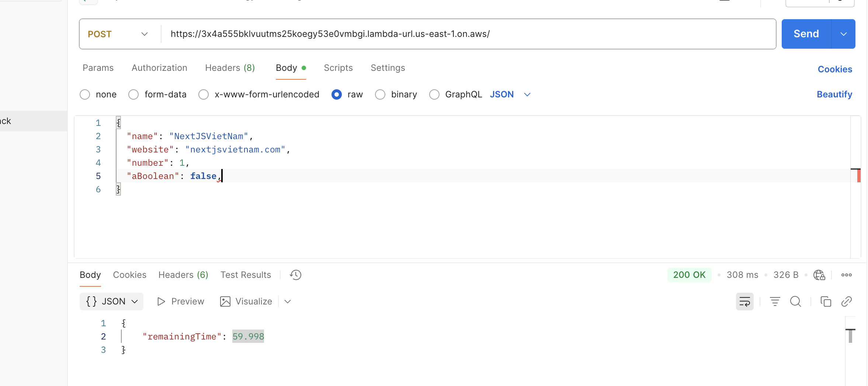
Task: Choose form-data body type
Action: tap(133, 94)
